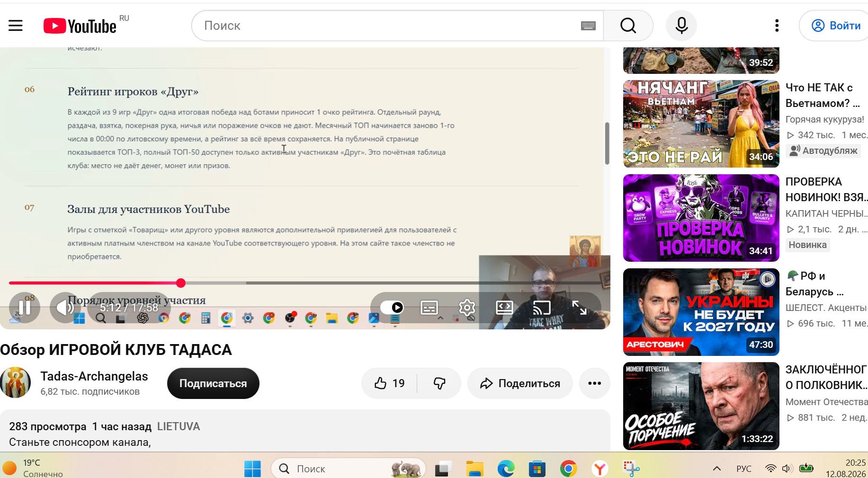Viewport: 868px width, 478px height.
Task: Cast the video to a TV
Action: pyautogui.click(x=542, y=308)
